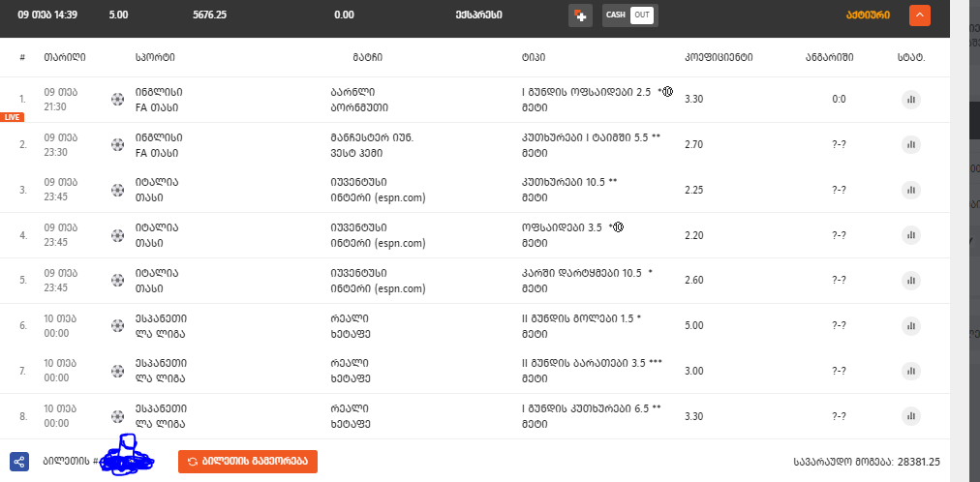Screen dimensions: 980x482
Task: Click the თარიღი column header
Action: (65, 57)
